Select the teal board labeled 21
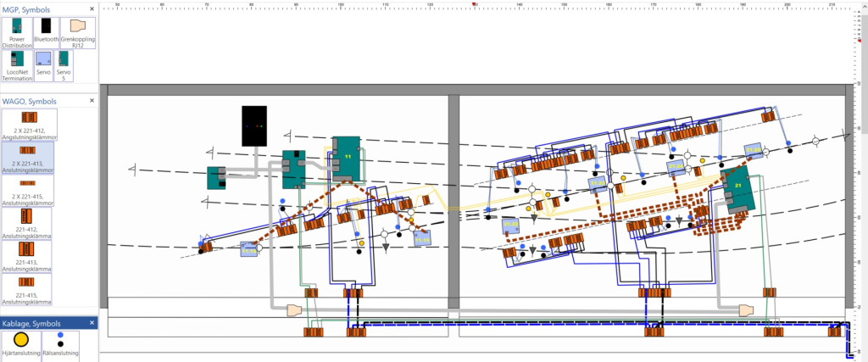Image resolution: width=868 pixels, height=362 pixels. click(x=737, y=191)
